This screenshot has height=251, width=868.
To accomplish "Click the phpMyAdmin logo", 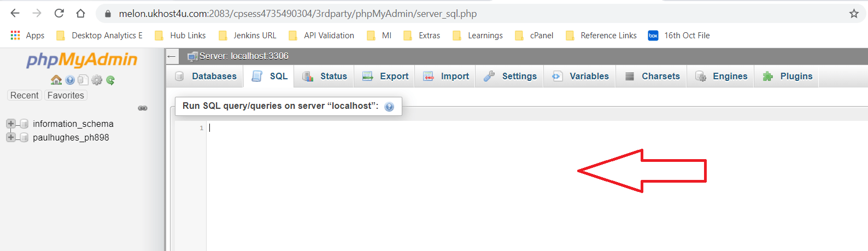I will pyautogui.click(x=82, y=60).
